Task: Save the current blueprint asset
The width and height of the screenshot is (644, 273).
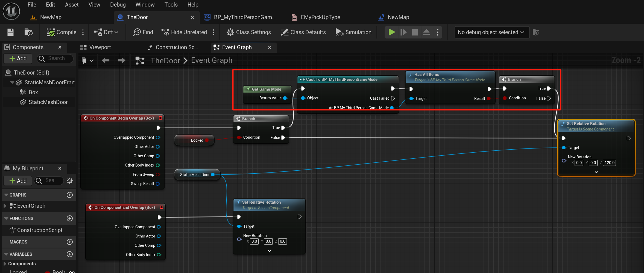Action: point(11,32)
